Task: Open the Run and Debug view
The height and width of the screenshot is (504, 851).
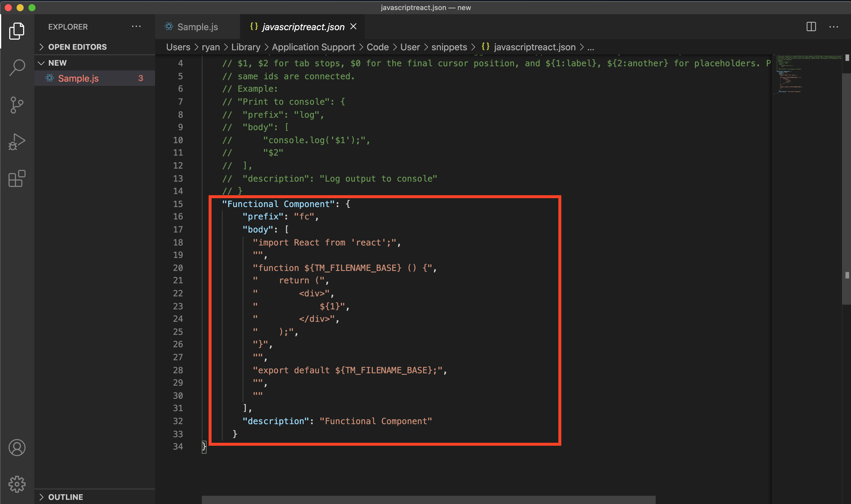Action: click(17, 142)
